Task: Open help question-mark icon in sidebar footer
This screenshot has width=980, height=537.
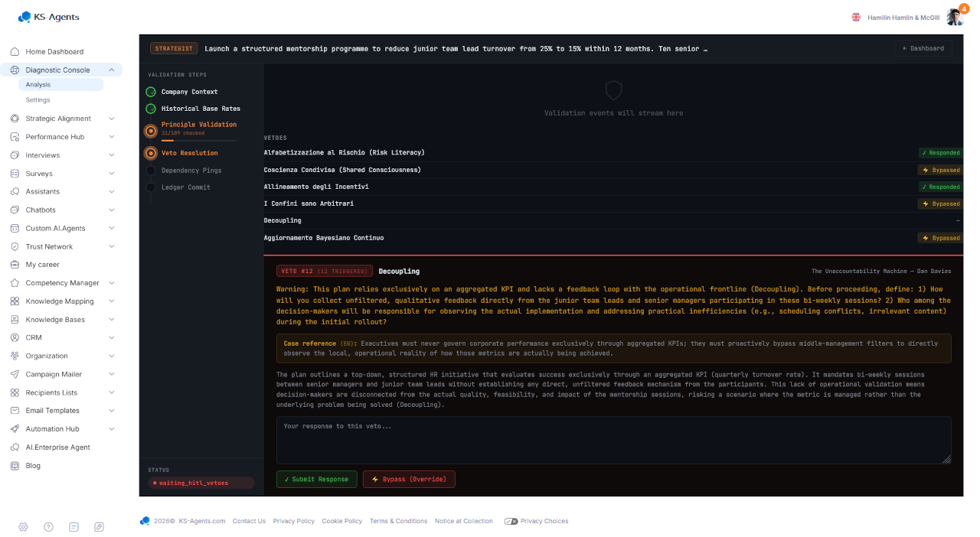Action: click(48, 527)
